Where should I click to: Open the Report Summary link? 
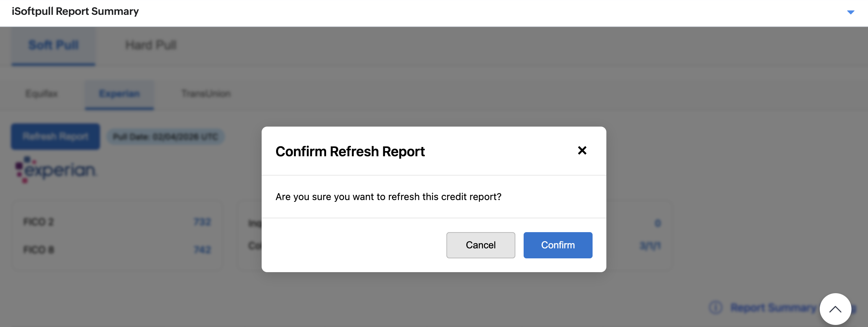tap(773, 307)
